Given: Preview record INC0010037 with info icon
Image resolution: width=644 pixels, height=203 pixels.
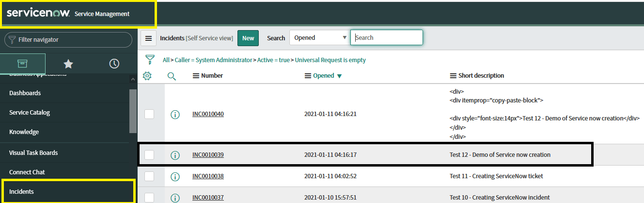Looking at the screenshot, I should click(175, 197).
